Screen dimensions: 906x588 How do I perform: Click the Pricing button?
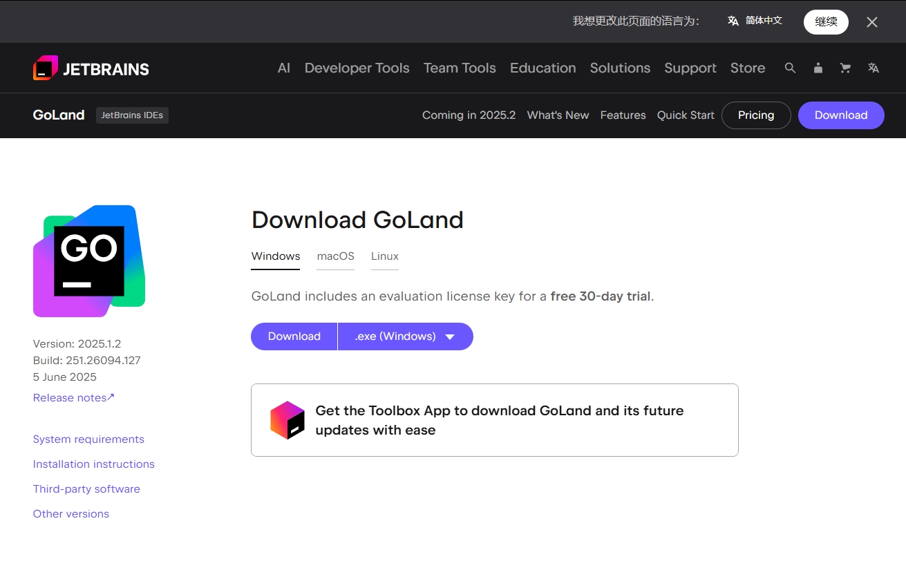click(x=756, y=115)
